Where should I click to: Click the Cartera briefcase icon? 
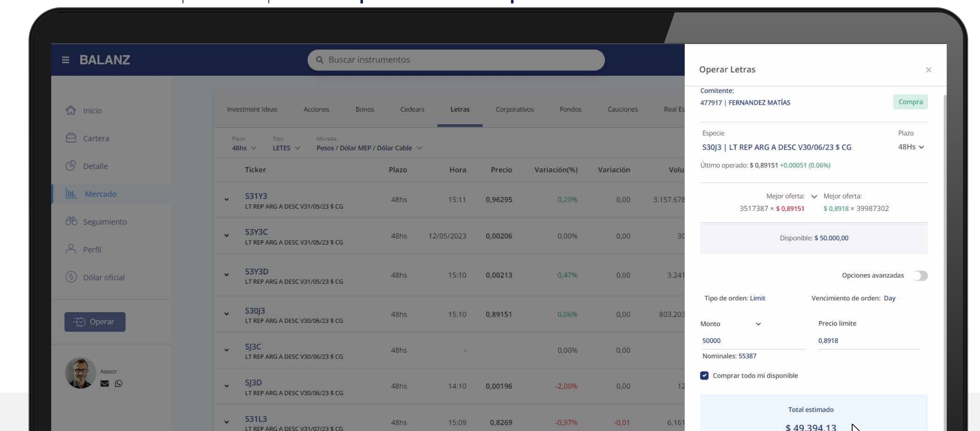point(71,138)
